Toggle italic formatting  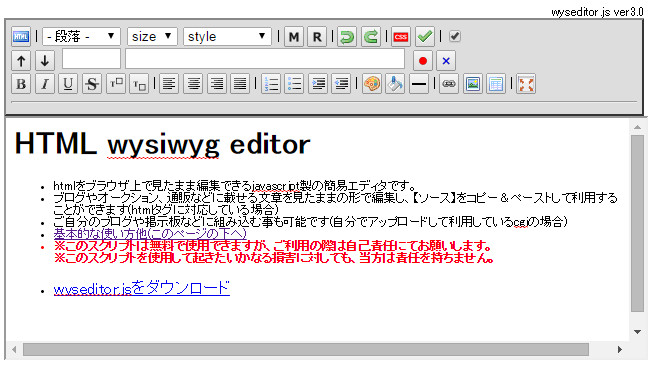(45, 84)
